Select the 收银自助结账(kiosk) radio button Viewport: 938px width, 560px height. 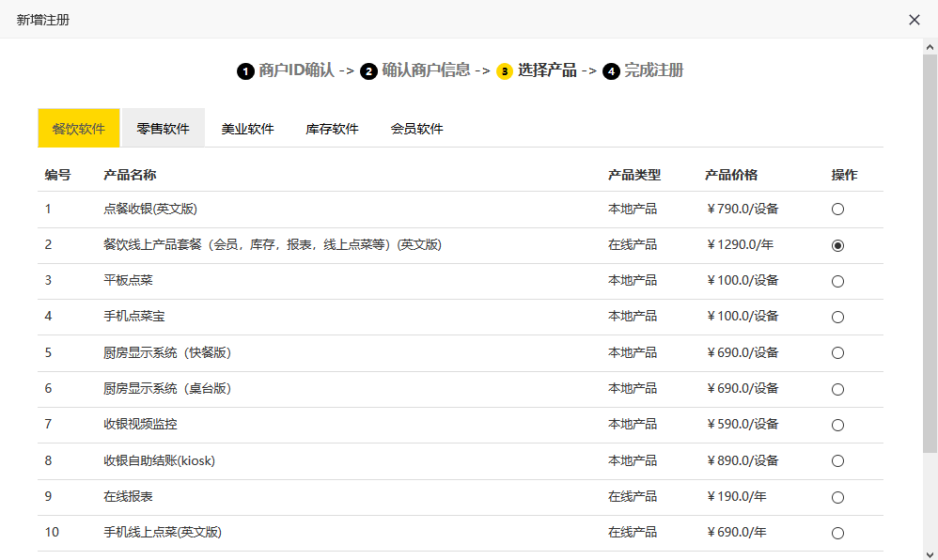point(837,461)
